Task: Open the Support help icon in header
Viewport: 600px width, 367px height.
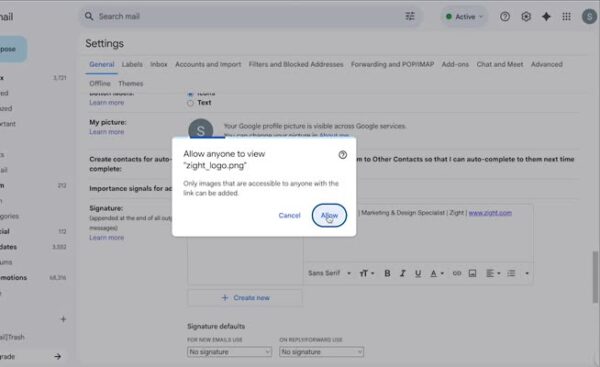Action: pos(505,16)
